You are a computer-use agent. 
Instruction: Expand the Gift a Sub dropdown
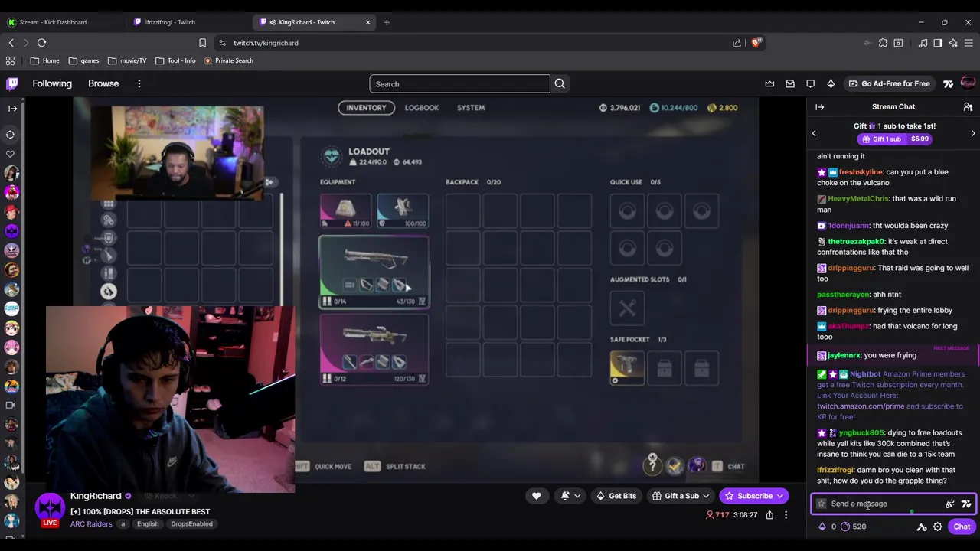pyautogui.click(x=706, y=496)
